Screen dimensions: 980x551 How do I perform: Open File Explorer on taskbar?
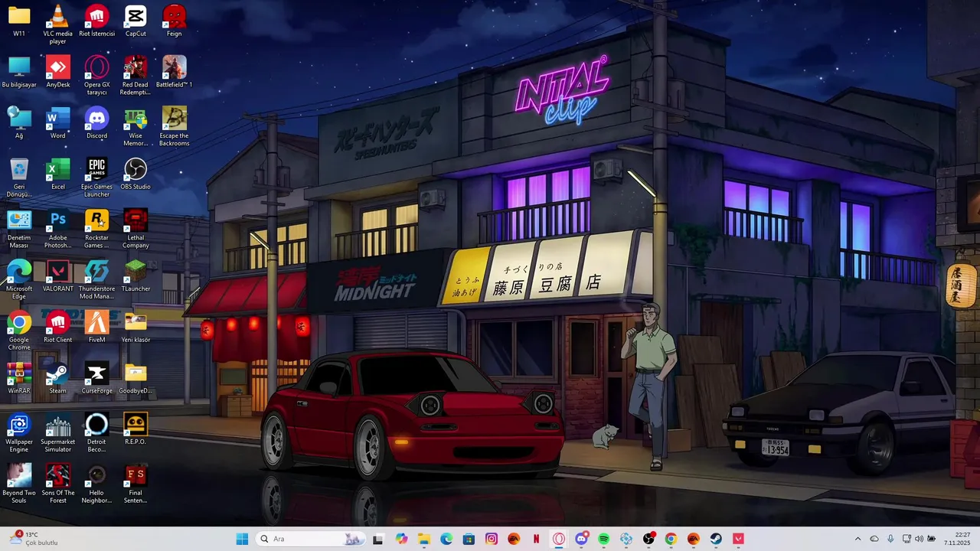[424, 539]
